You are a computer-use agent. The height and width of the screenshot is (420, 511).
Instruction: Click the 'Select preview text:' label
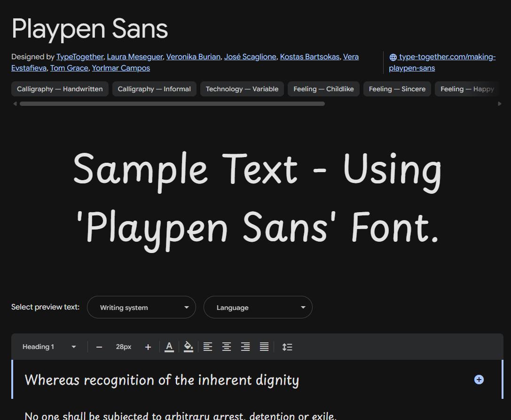point(45,307)
